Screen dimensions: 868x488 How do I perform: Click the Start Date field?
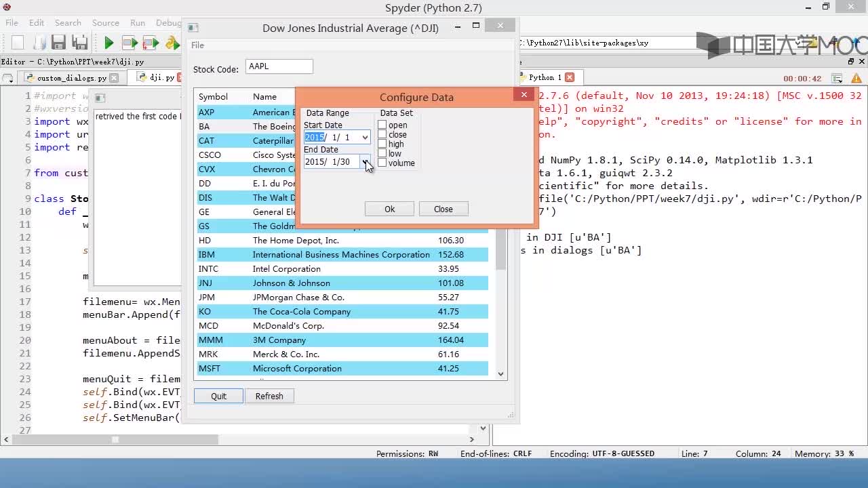[x=337, y=138]
